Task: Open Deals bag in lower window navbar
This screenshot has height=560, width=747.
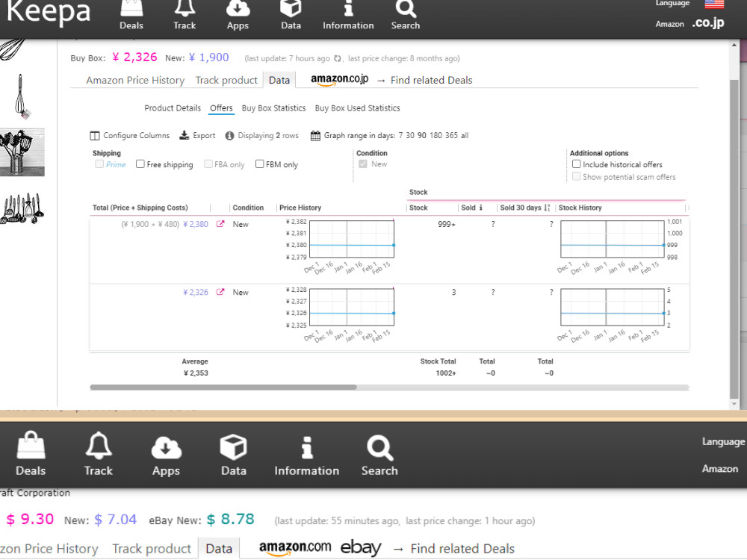Action: pos(31,453)
